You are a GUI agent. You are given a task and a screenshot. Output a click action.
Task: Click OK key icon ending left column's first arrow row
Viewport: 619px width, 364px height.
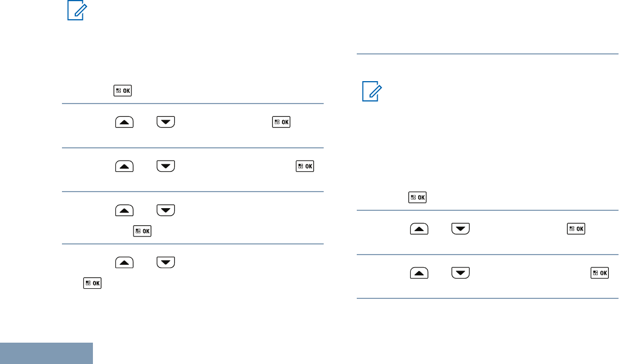pyautogui.click(x=281, y=122)
